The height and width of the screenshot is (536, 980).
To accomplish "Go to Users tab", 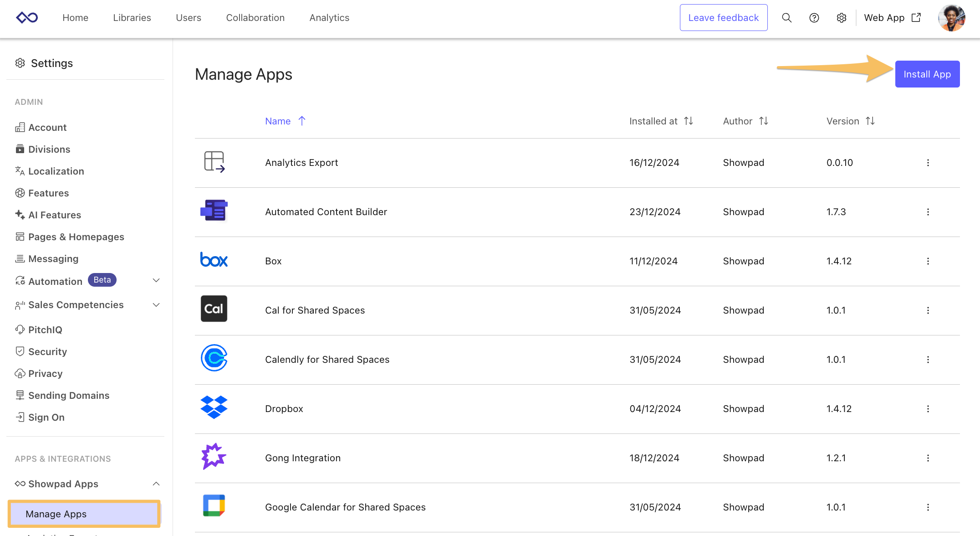I will (189, 18).
